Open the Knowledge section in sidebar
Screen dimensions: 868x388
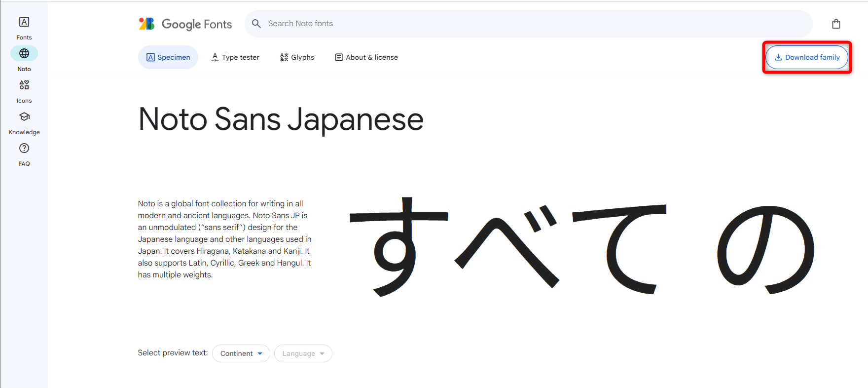(24, 123)
